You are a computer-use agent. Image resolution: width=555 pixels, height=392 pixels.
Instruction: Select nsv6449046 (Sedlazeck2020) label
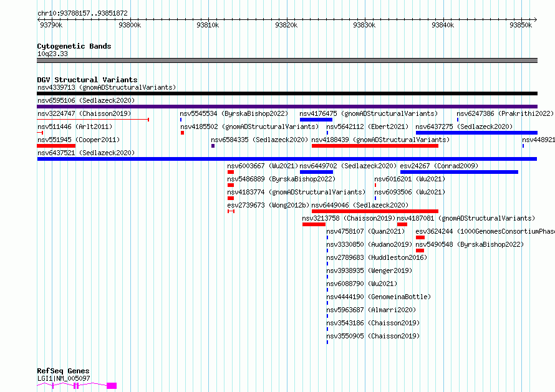coord(360,205)
